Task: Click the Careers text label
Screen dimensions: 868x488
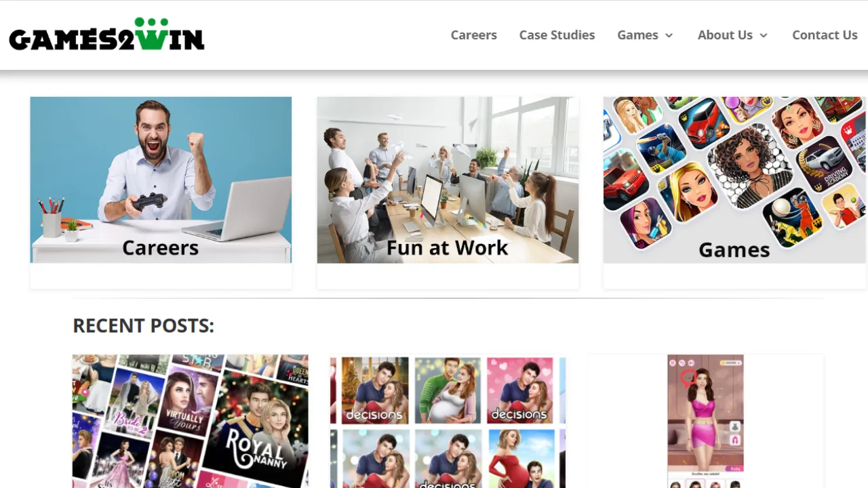Action: pos(161,248)
